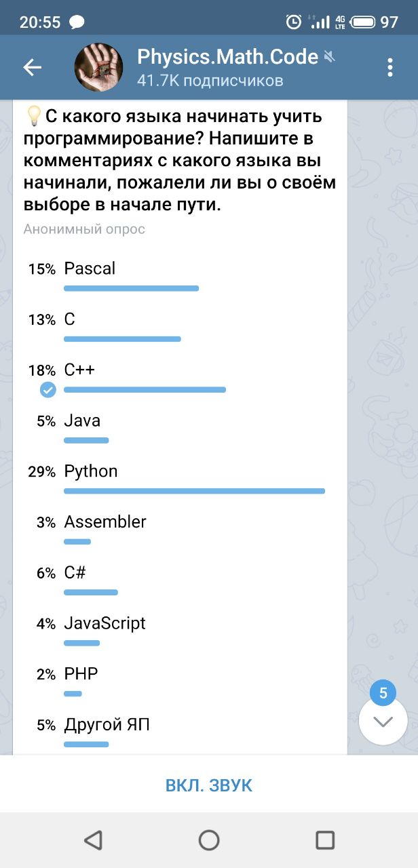Tap the muted speaker icon

330,57
